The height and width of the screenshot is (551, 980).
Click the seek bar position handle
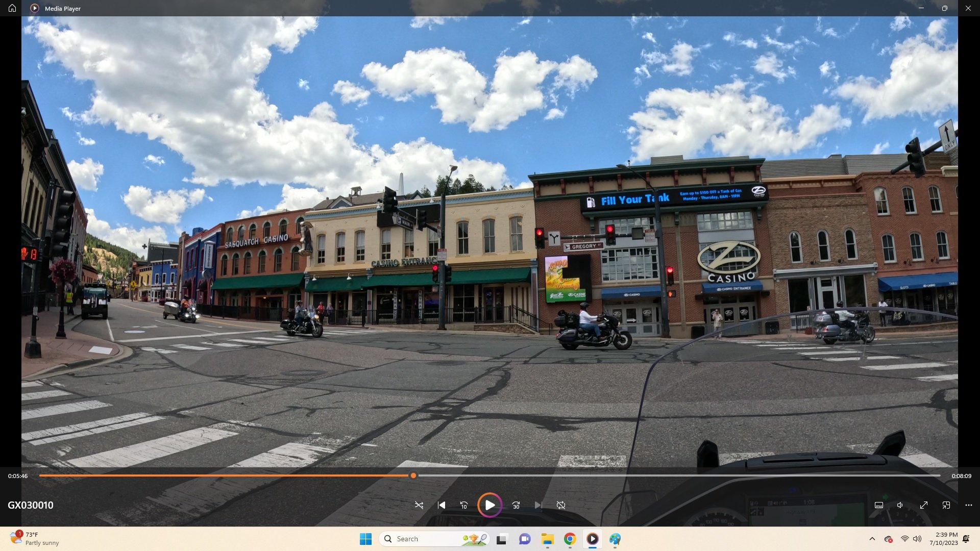pos(413,475)
